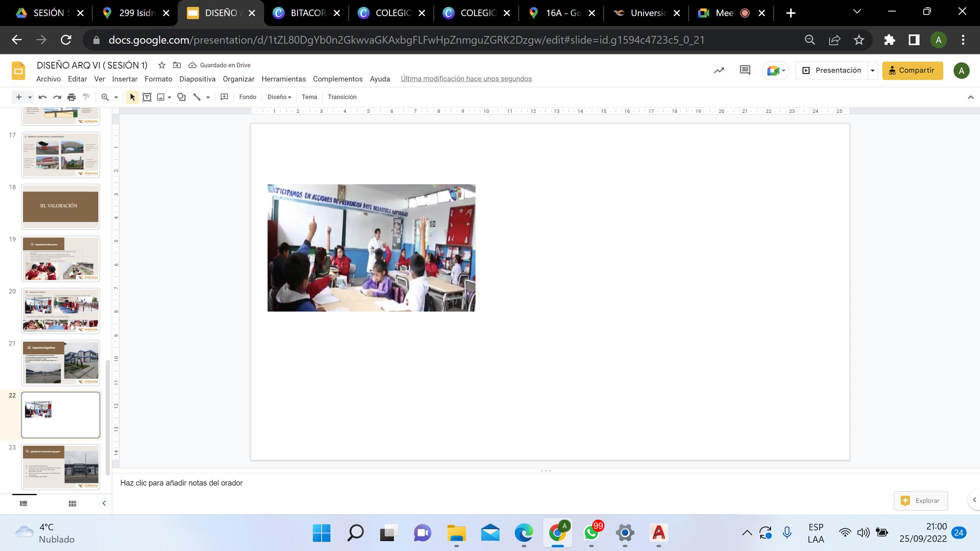
Task: Open the Diapositiva menu
Action: pyautogui.click(x=197, y=79)
